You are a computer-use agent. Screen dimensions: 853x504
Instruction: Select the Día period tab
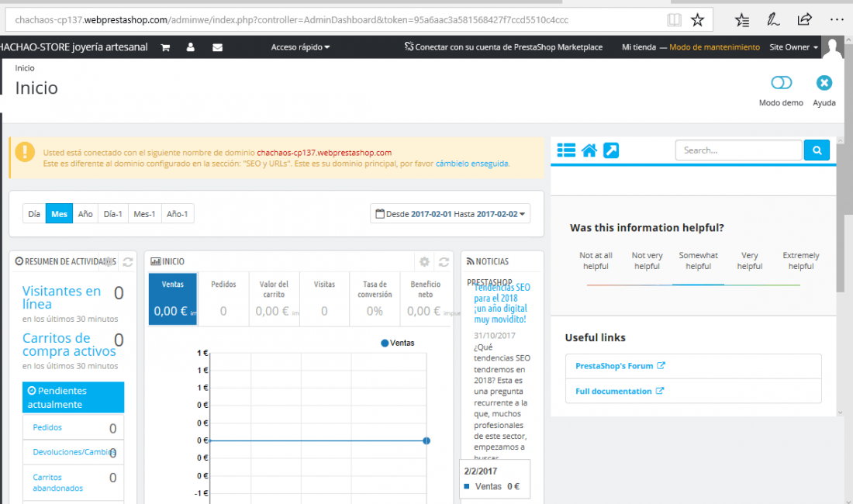34,214
